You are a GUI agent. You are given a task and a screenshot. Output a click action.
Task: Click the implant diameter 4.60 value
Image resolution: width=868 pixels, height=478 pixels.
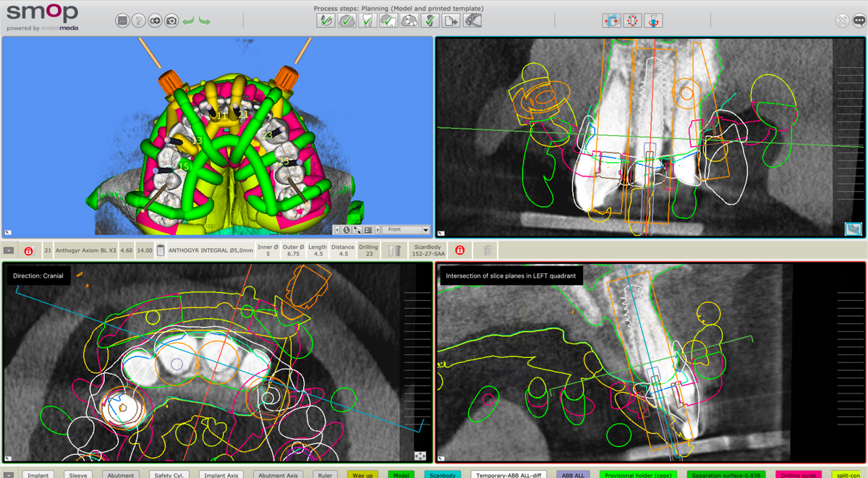[126, 251]
